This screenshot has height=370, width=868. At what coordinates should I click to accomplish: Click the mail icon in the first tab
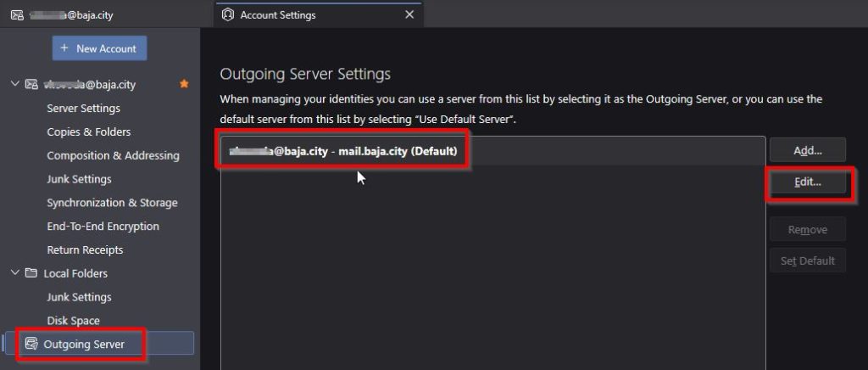[x=17, y=14]
